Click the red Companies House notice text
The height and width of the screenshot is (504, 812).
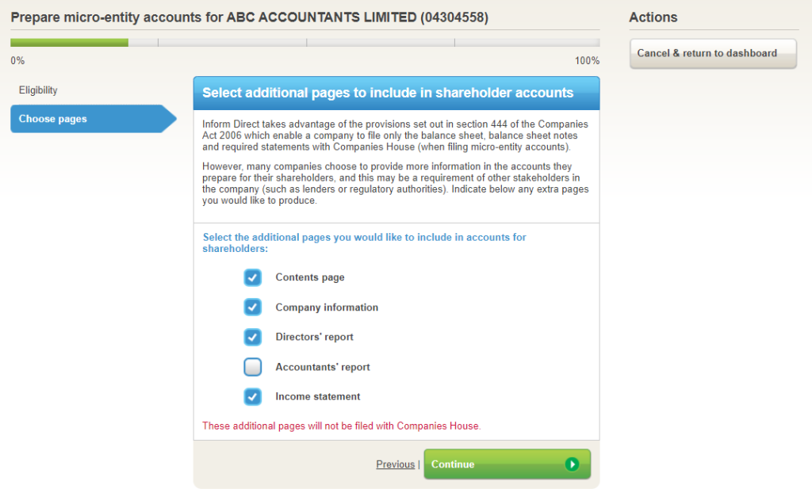pos(341,426)
